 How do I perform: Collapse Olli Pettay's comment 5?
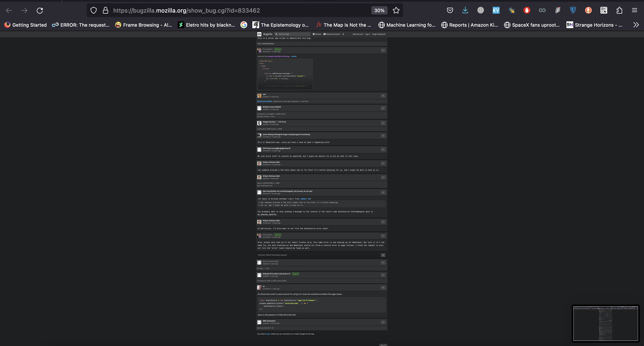pos(383,150)
